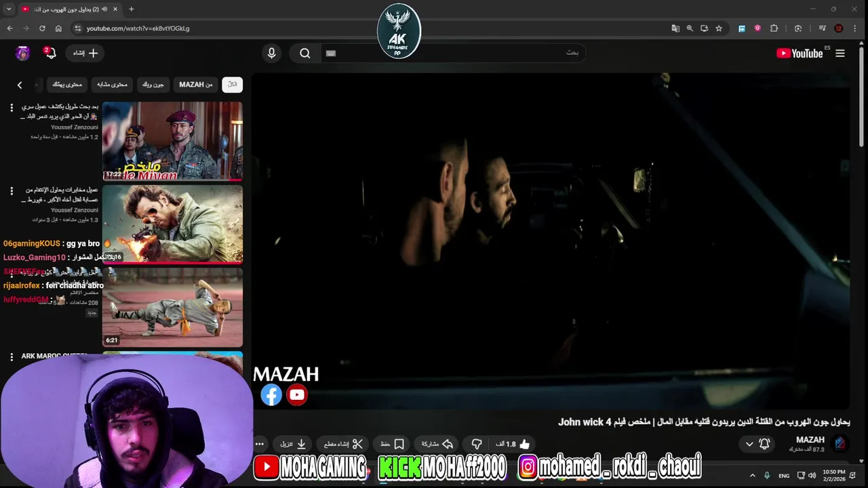Share the video via مشاركة button
This screenshot has width=868, height=488.
[x=437, y=444]
